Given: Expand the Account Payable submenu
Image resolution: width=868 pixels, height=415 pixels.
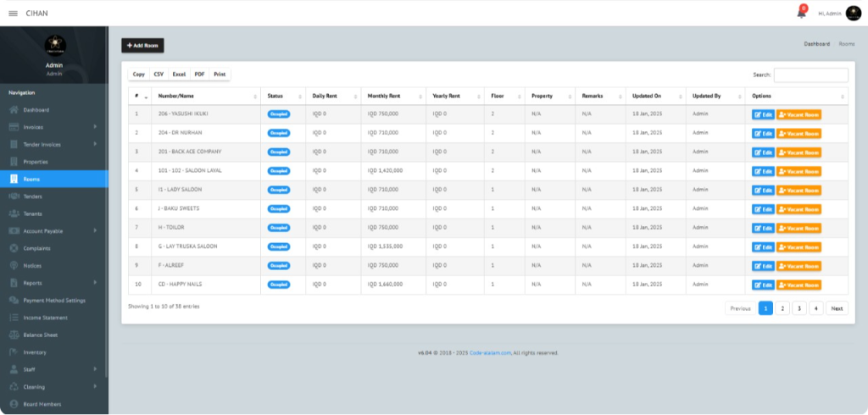Looking at the screenshot, I should [51, 231].
